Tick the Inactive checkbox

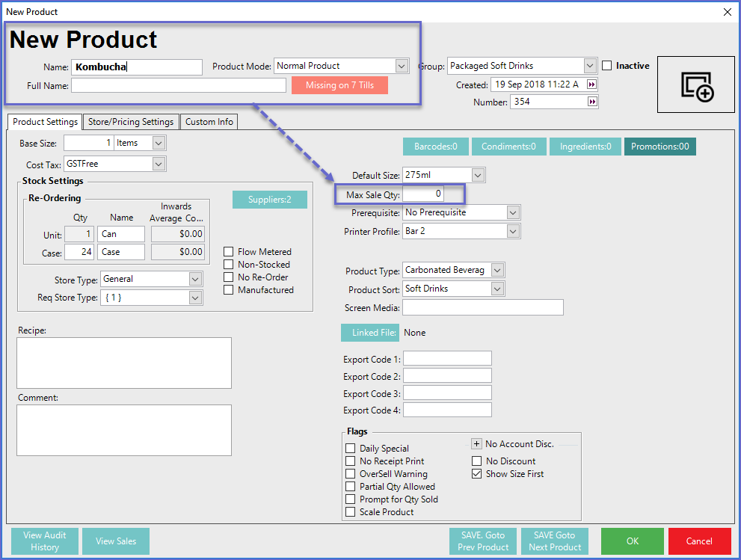pyautogui.click(x=607, y=66)
